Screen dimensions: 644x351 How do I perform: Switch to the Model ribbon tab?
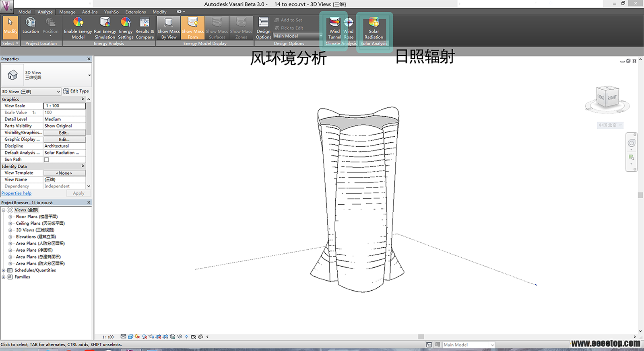(x=25, y=12)
